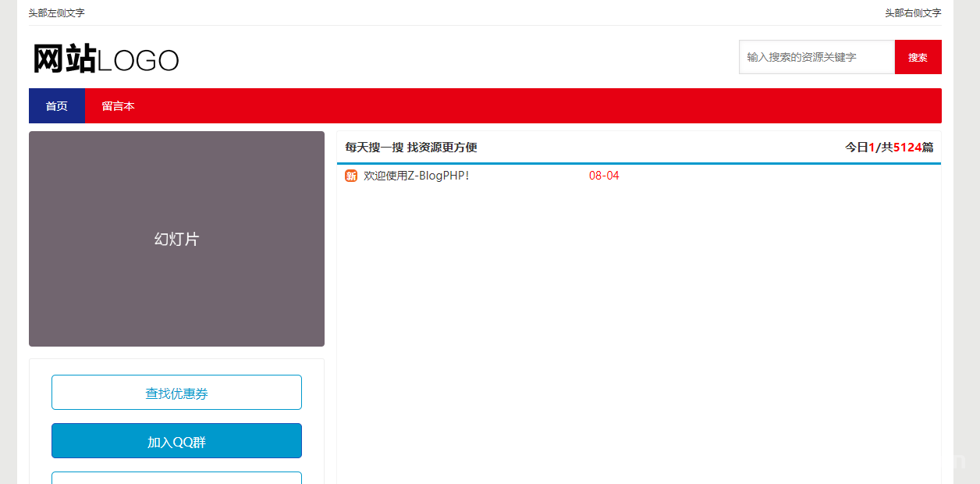Viewport: 980px width, 484px height.
Task: Click the 今日1/共5124篇 statistics text
Action: [x=892, y=147]
